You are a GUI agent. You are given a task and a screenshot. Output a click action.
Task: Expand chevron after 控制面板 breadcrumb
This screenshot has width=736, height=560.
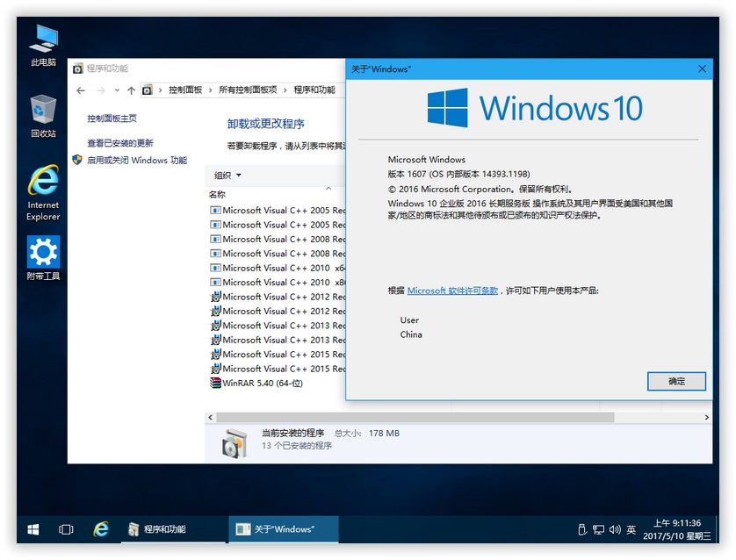(210, 90)
